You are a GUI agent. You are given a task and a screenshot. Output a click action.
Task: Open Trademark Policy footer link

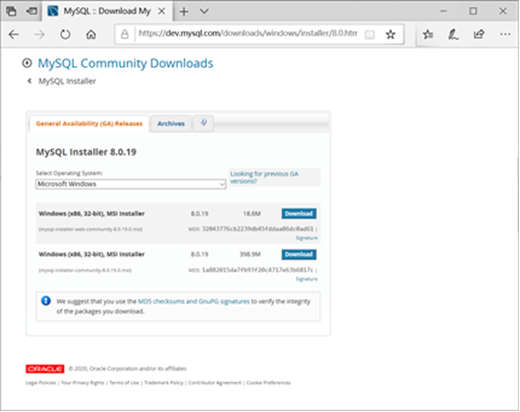coord(164,383)
